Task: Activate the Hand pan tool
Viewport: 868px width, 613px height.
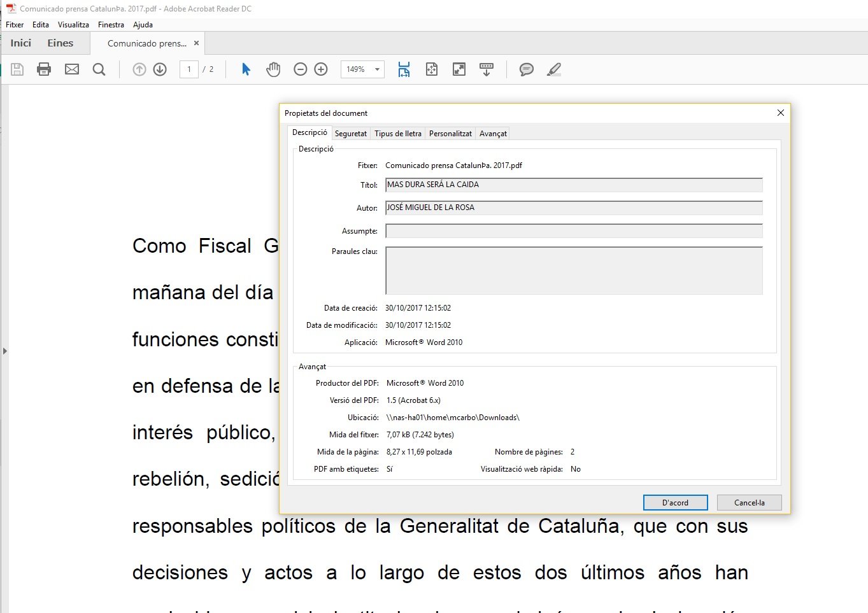Action: 273,69
